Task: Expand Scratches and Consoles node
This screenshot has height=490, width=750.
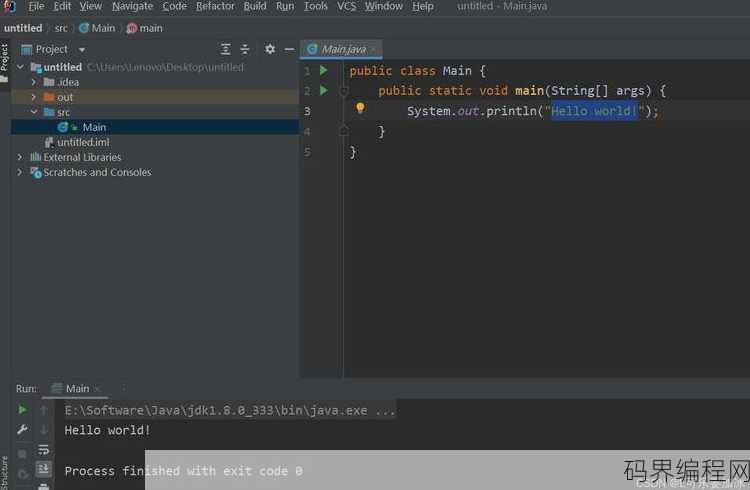Action: point(20,172)
